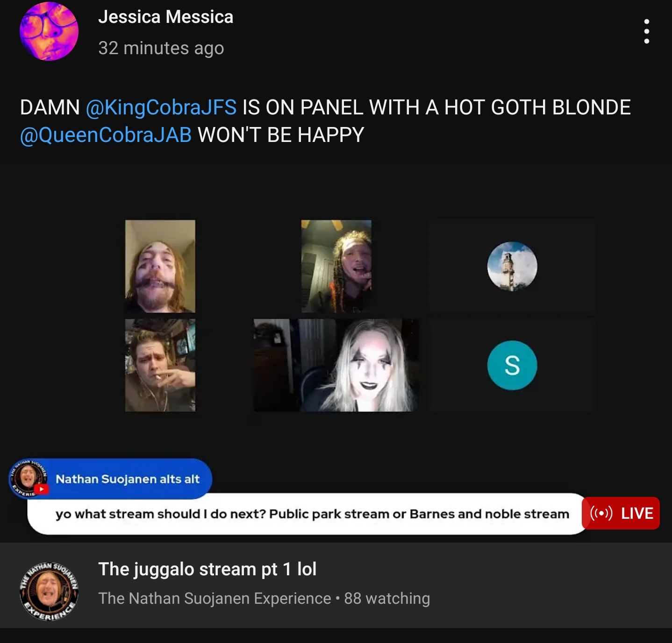The image size is (672, 643).
Task: Open 'The juggalo stream pt 1 lol' title
Action: (207, 569)
